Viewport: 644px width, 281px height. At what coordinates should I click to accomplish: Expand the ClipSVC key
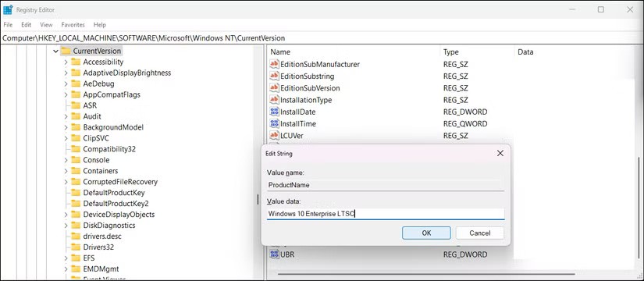[x=66, y=138]
